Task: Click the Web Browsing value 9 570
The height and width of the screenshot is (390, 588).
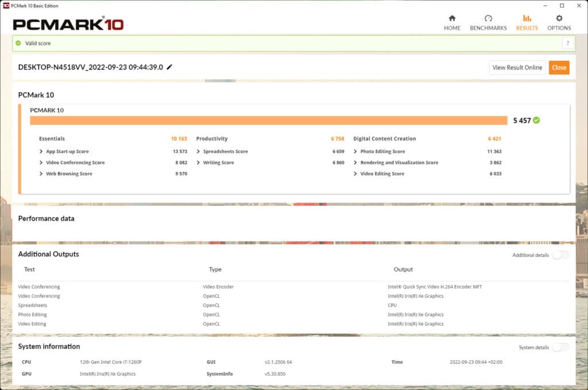Action: pyautogui.click(x=181, y=174)
